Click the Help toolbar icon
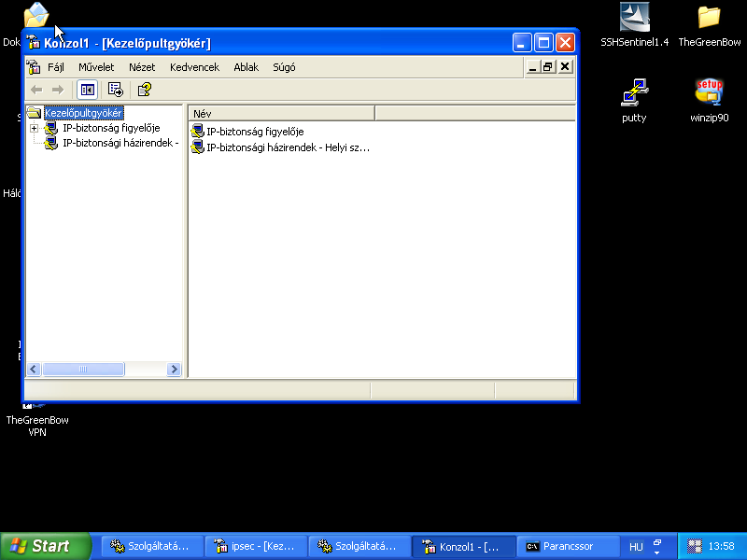This screenshot has width=747, height=560. (x=145, y=90)
